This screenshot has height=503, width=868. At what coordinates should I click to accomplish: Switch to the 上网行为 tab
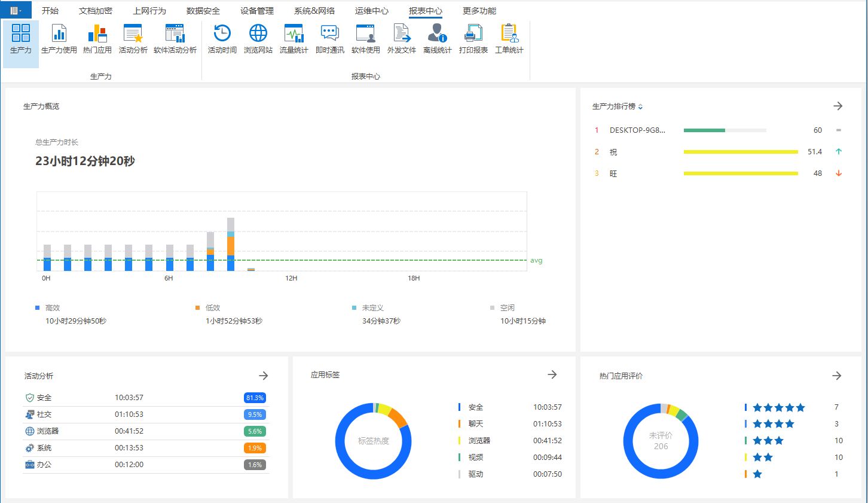pyautogui.click(x=149, y=11)
